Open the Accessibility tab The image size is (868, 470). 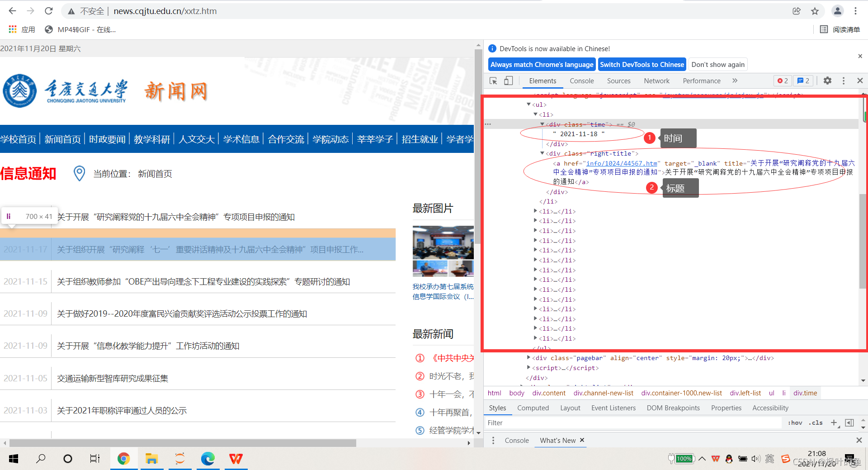[x=770, y=408]
